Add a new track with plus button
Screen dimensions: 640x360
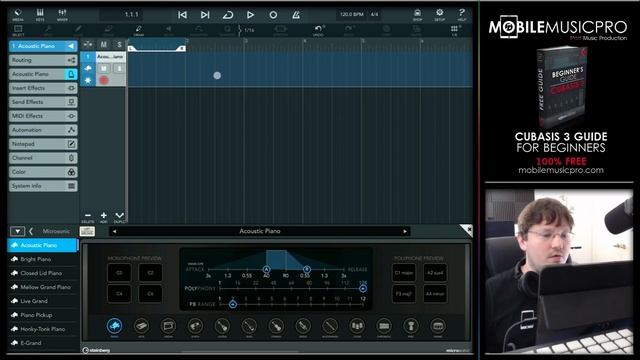pos(104,216)
